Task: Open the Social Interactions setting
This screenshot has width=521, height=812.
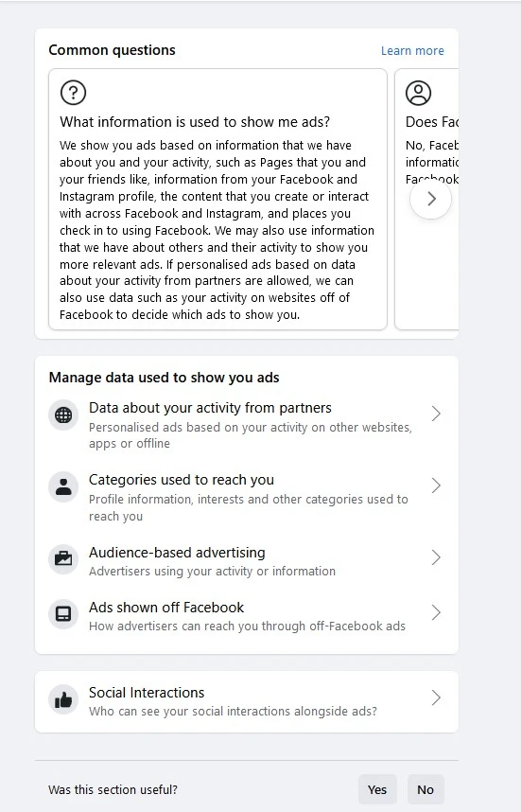Action: pyautogui.click(x=246, y=701)
